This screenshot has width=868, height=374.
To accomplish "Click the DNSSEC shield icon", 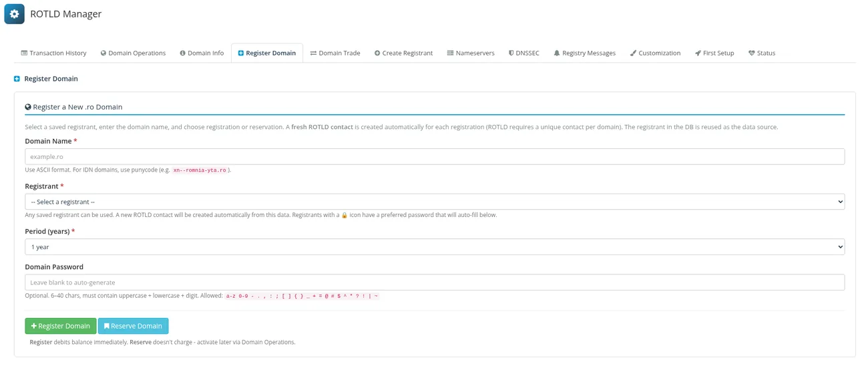I will tap(511, 53).
